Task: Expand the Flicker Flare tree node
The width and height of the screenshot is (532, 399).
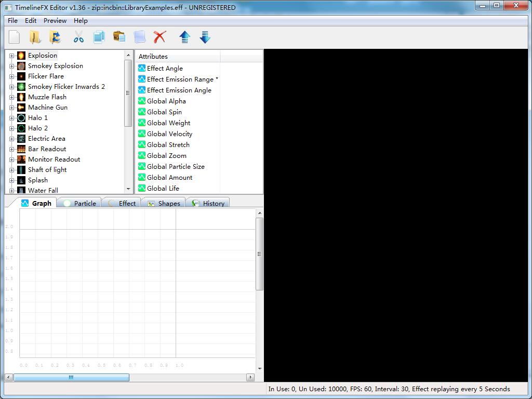Action: click(x=11, y=77)
